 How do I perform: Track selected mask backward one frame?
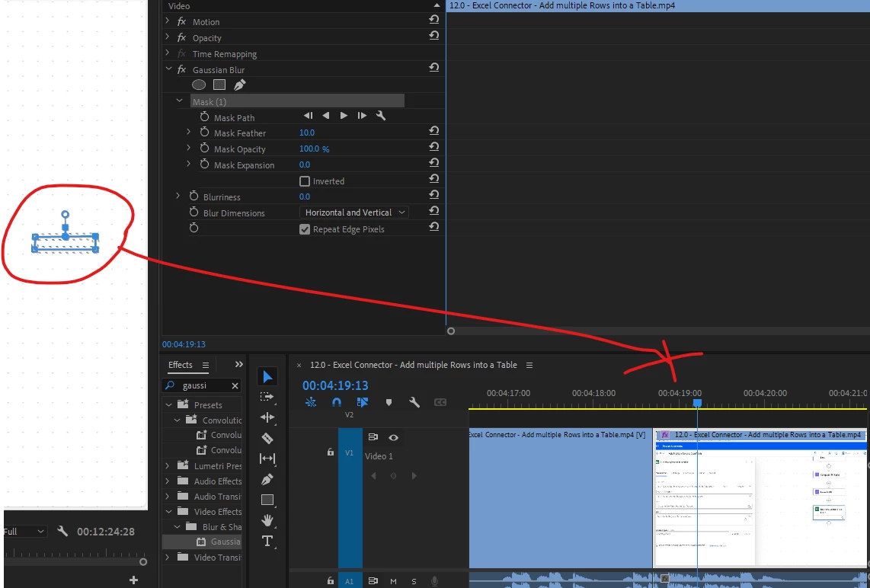tap(308, 115)
